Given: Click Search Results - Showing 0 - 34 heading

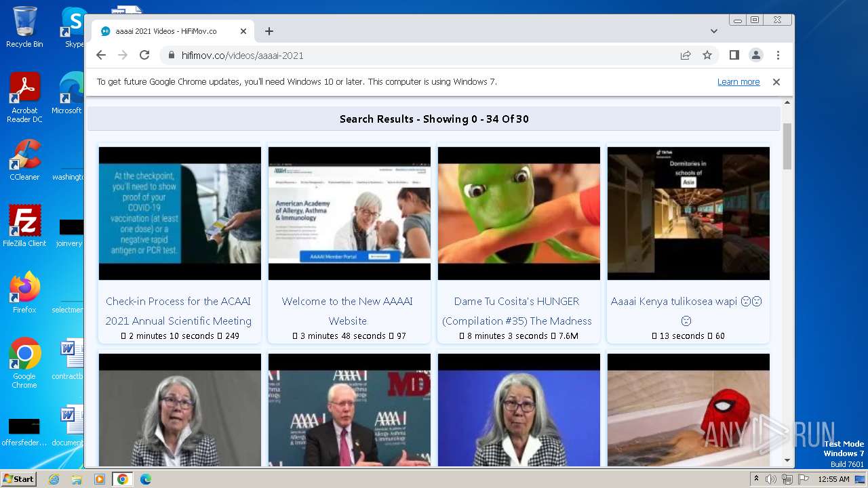Looking at the screenshot, I should pyautogui.click(x=434, y=119).
